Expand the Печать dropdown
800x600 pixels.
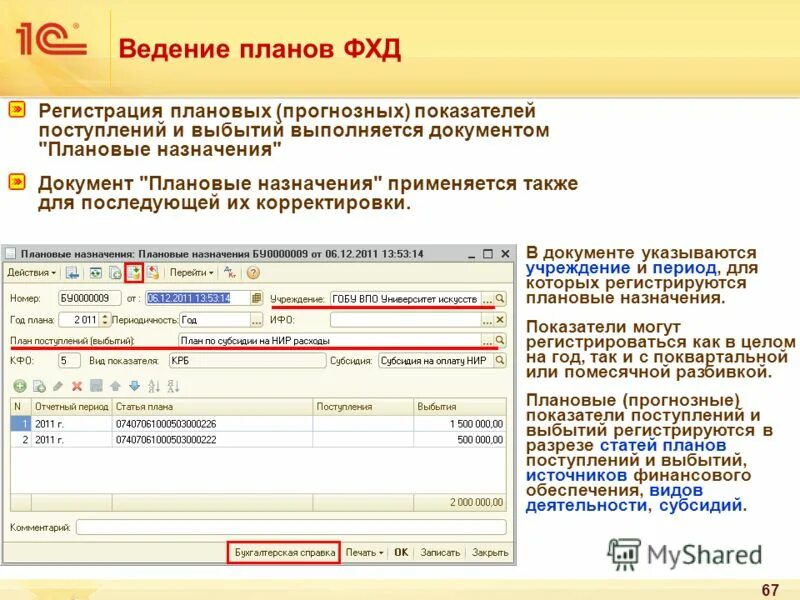point(372,549)
